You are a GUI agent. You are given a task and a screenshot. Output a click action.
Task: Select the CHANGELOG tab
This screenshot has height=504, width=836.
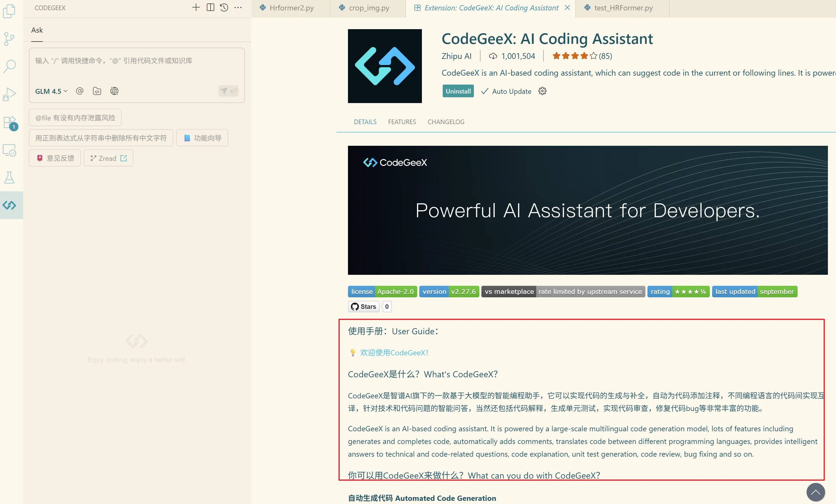tap(446, 122)
